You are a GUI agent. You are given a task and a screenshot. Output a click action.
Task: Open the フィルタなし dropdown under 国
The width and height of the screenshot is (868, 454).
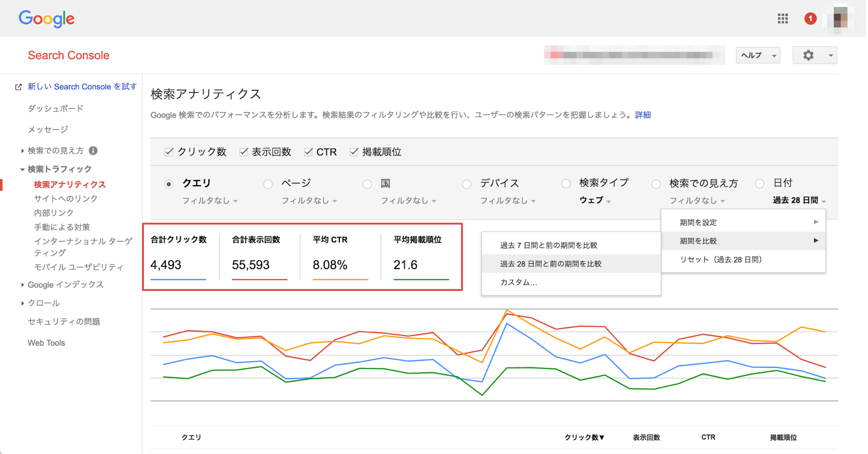click(x=409, y=201)
